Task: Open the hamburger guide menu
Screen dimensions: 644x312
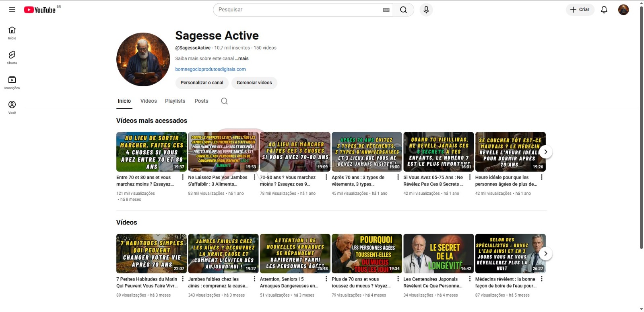Action: (x=12, y=10)
